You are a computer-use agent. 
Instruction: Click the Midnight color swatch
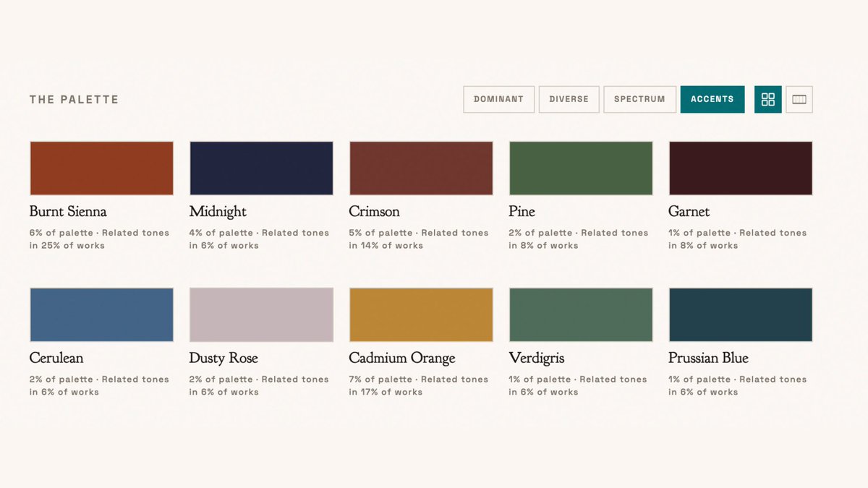click(x=261, y=168)
